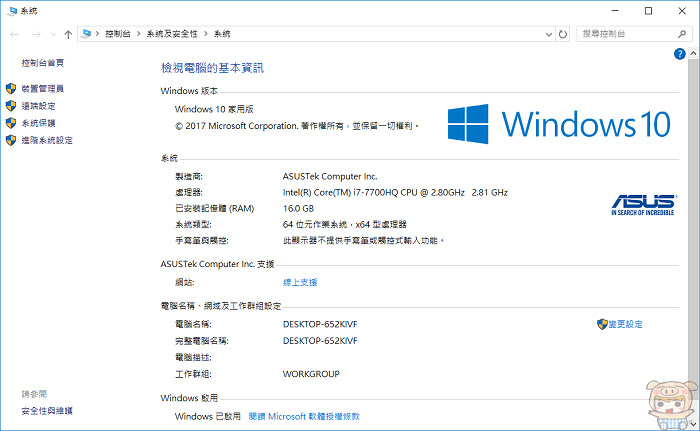Viewport: 700px width, 431px height.
Task: Click the Windows 10 logo
Action: (559, 124)
